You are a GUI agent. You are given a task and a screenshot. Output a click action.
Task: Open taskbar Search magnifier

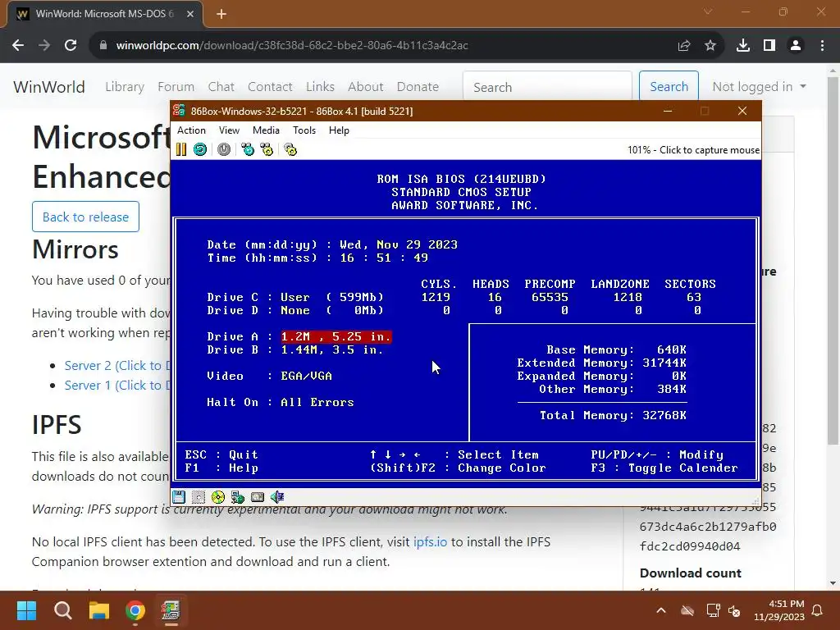62,610
